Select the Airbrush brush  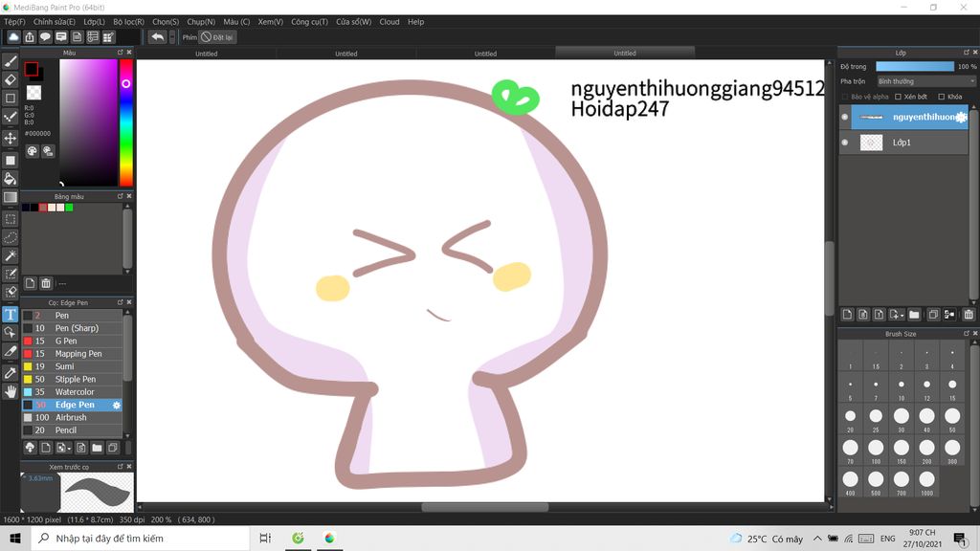click(x=73, y=417)
